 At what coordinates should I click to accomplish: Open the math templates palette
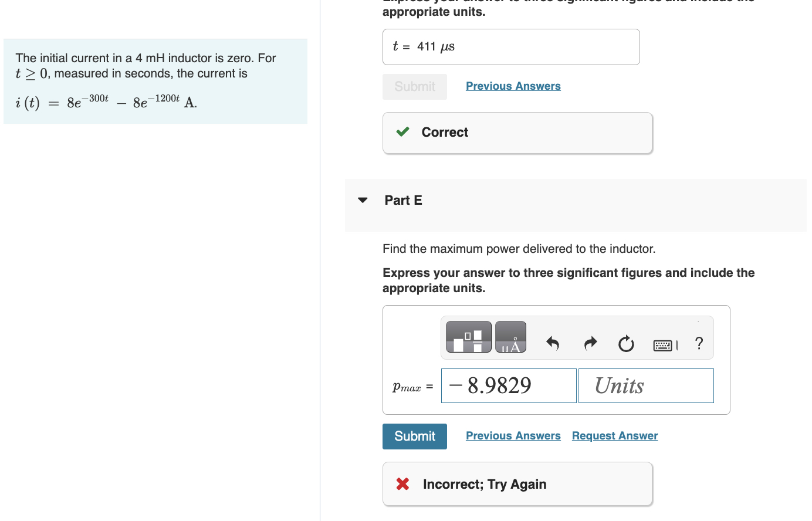coord(468,336)
